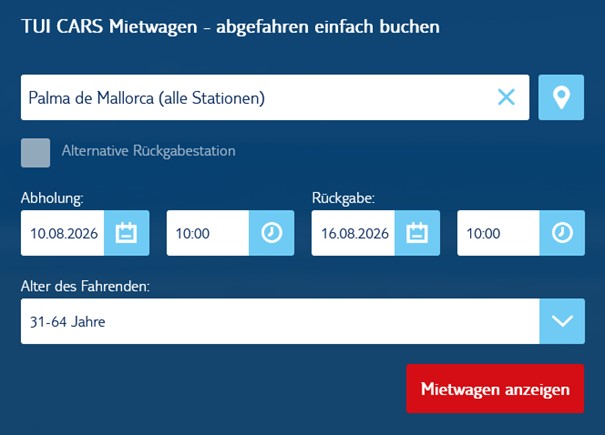Enable the Alternative Rückgabestation checkbox
The width and height of the screenshot is (605, 435).
click(35, 152)
